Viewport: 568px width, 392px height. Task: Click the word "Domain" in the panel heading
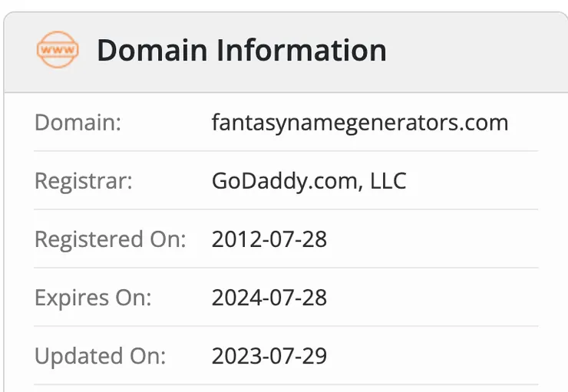click(x=152, y=51)
